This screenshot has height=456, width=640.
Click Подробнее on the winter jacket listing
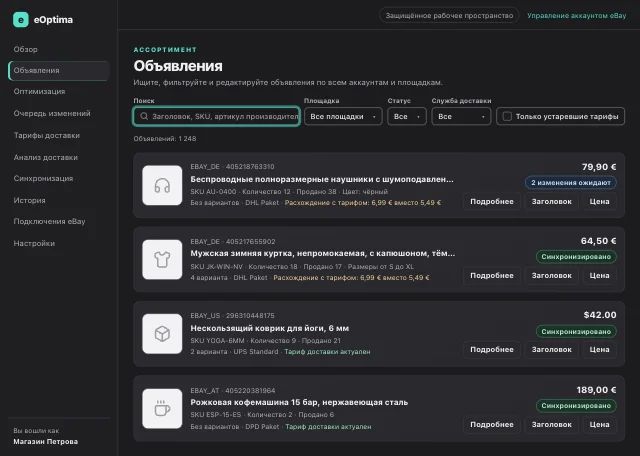pos(492,276)
